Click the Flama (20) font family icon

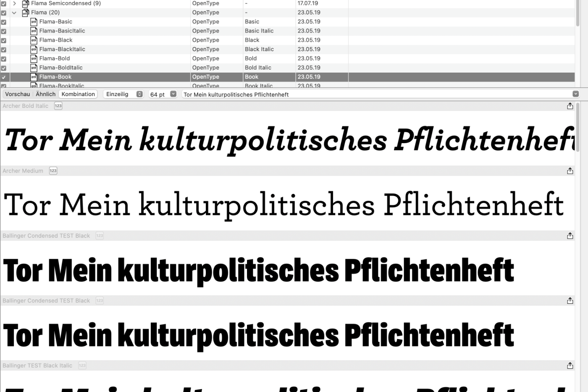(26, 13)
